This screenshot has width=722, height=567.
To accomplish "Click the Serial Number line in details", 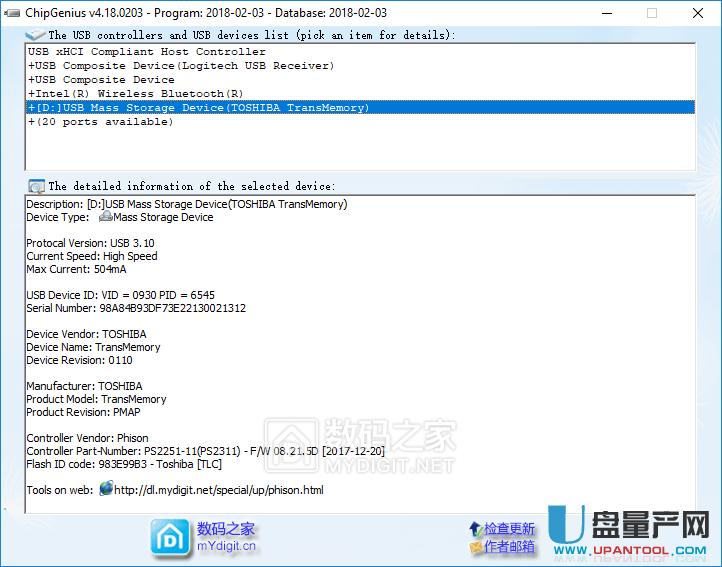I will click(x=136, y=308).
